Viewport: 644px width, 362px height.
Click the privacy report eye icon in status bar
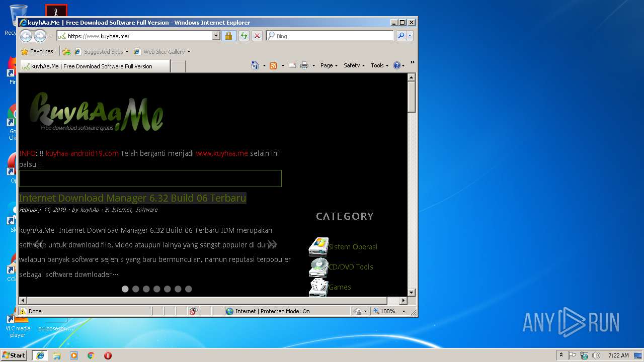pos(193,311)
